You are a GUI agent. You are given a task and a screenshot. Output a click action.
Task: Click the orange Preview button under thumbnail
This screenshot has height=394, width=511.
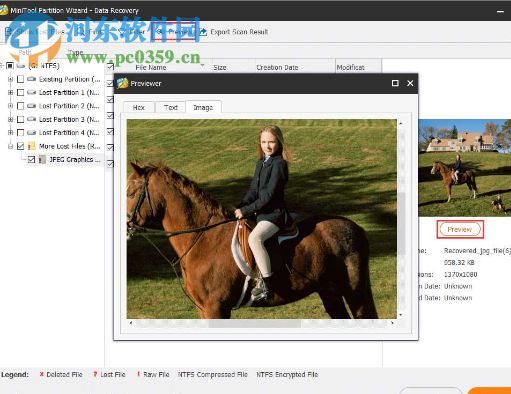point(460,229)
